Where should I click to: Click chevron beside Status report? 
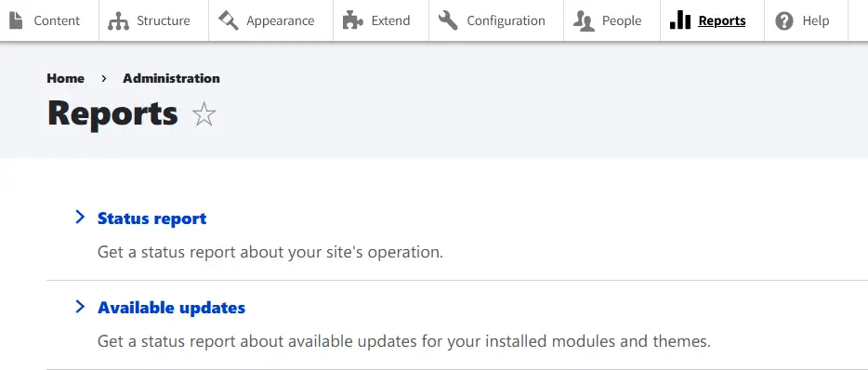tap(80, 218)
